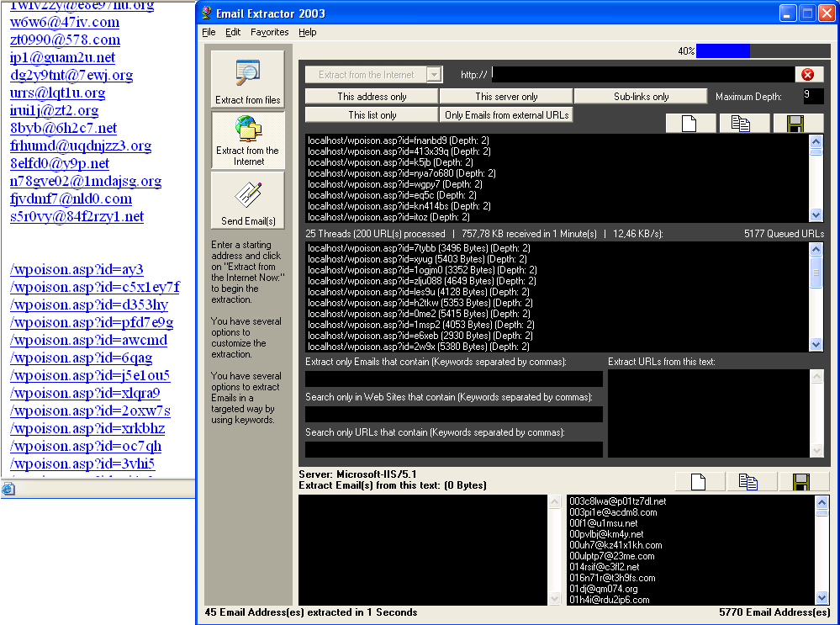Select email 01h4i@rdu2ip6.com
Image resolution: width=840 pixels, height=625 pixels.
(609, 600)
